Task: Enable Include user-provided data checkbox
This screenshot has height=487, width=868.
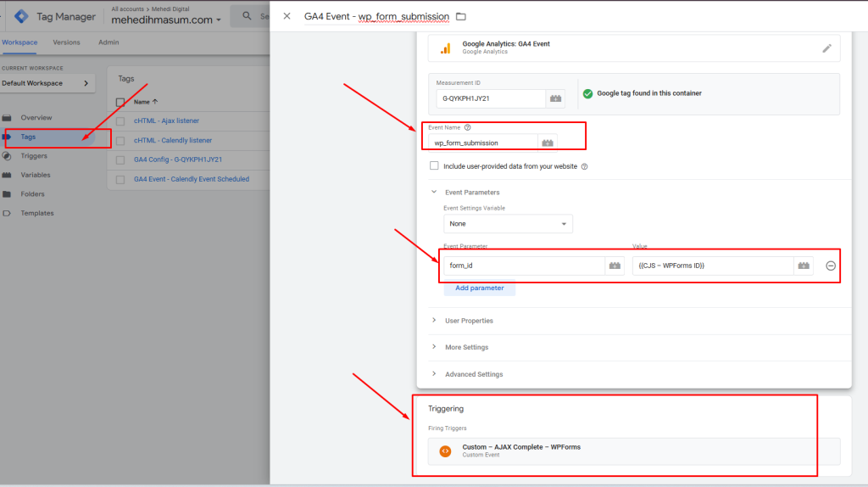Action: [x=434, y=165]
